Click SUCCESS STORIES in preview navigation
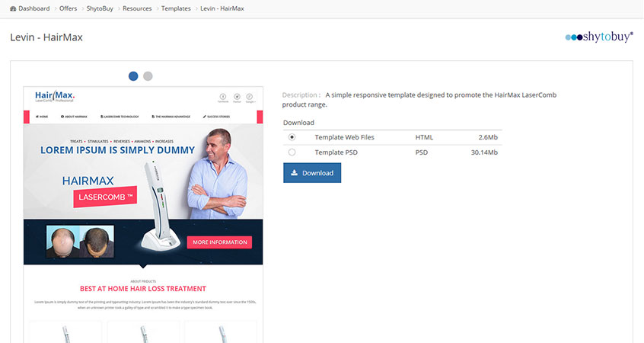This screenshot has width=644, height=343. pos(216,117)
